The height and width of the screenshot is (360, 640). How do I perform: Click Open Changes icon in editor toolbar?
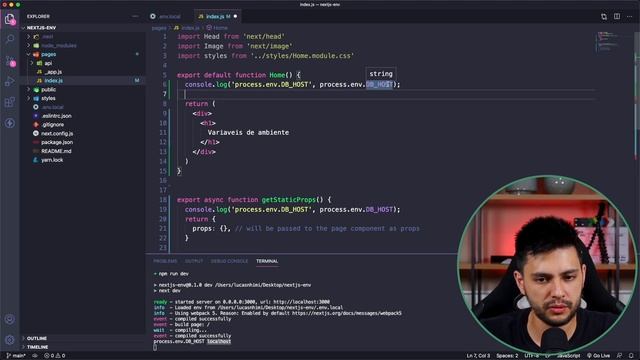(604, 16)
